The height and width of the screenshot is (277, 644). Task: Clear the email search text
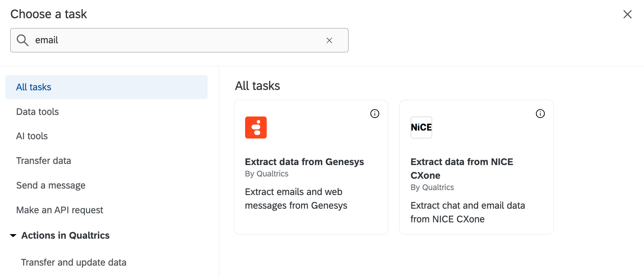click(329, 40)
